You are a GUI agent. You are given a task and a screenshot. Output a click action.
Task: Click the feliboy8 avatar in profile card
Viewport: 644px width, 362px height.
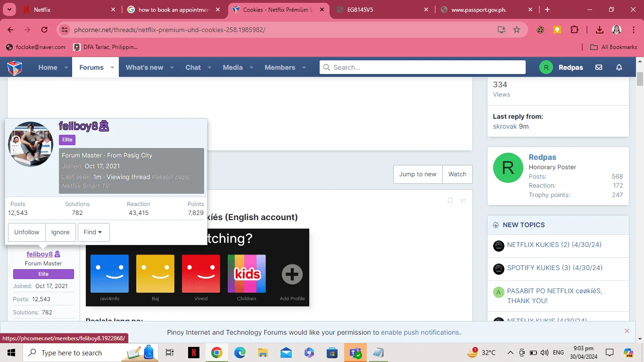(31, 144)
